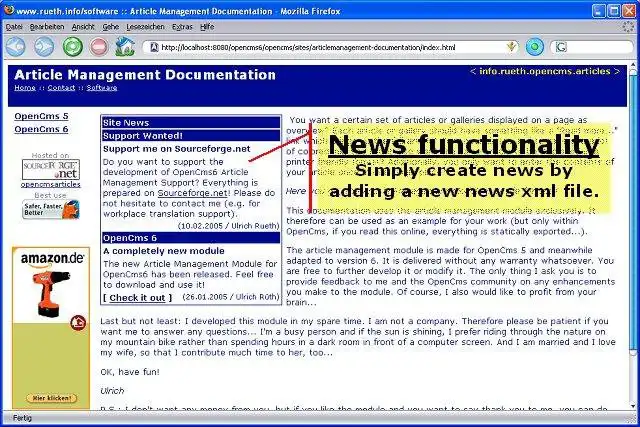Open the Ansicht menu
This screenshot has width=640, height=427.
tap(83, 27)
